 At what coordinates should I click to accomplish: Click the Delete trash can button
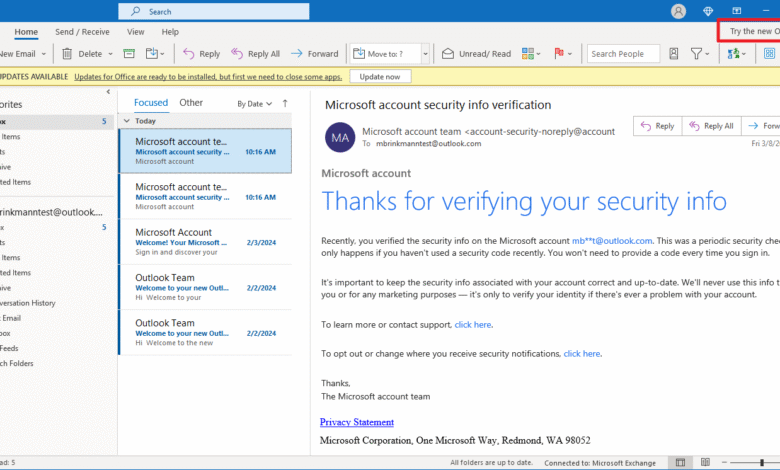coord(82,54)
